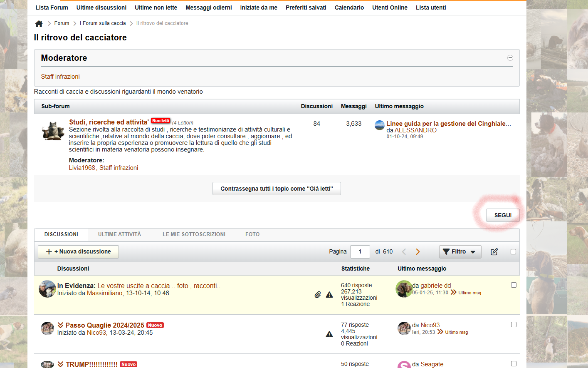
Task: Click the home icon in breadcrumb
Action: coord(39,24)
